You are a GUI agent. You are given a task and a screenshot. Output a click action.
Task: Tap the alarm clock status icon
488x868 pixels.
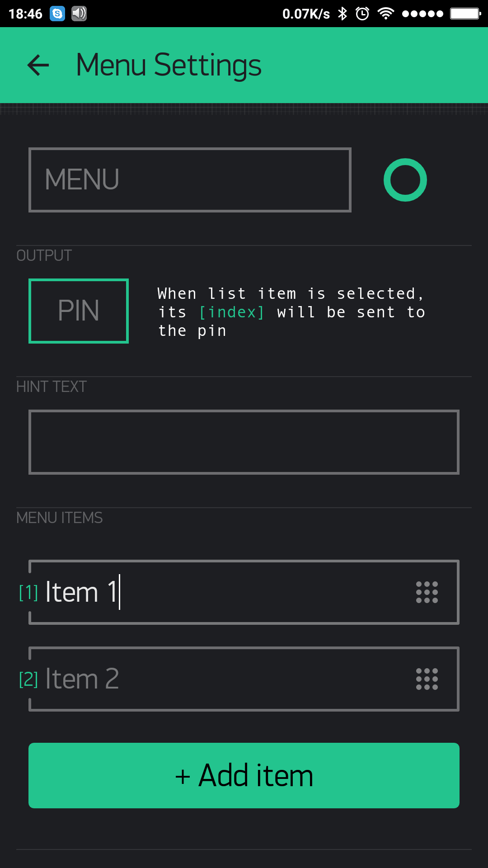tap(362, 14)
